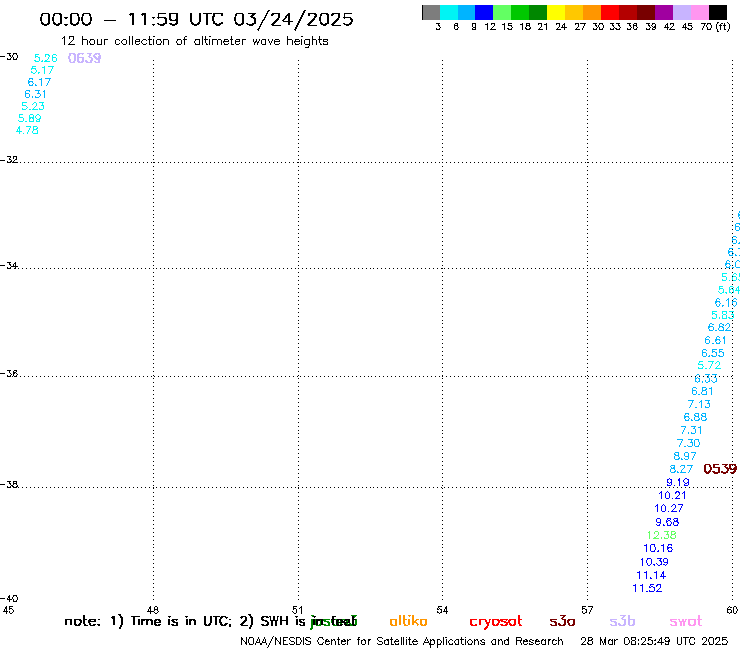Click the 7.13 wave height value
Image resolution: width=740 pixels, height=650 pixels.
click(x=699, y=405)
